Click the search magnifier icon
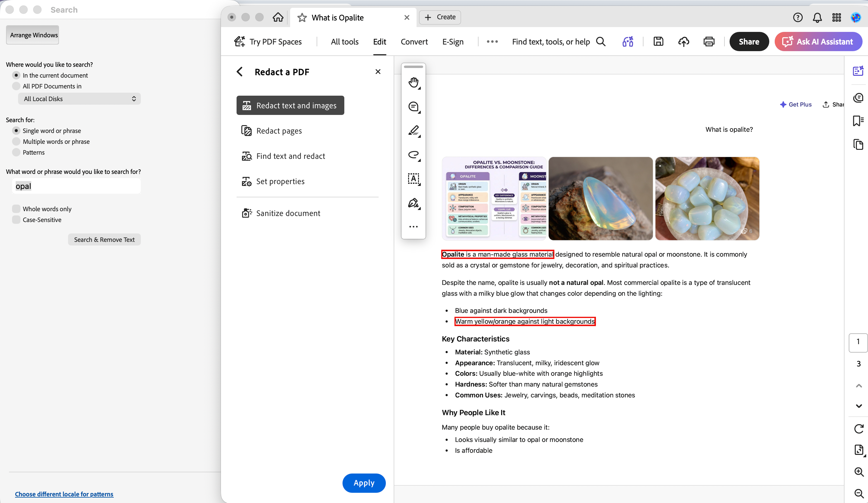The height and width of the screenshot is (503, 868). click(x=601, y=42)
